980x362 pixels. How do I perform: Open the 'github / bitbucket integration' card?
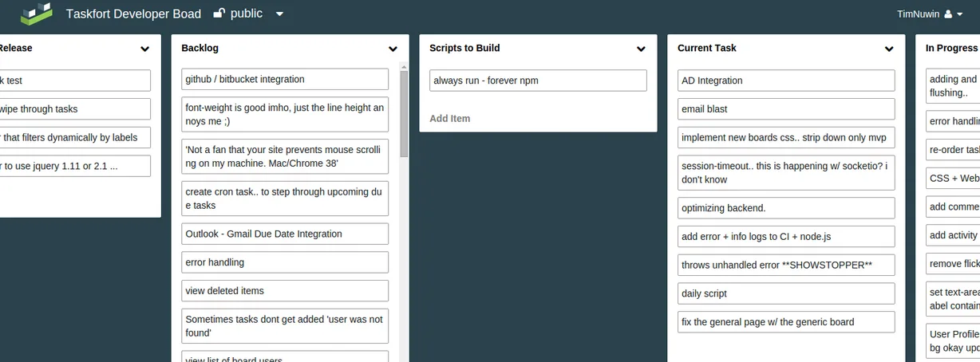click(285, 80)
